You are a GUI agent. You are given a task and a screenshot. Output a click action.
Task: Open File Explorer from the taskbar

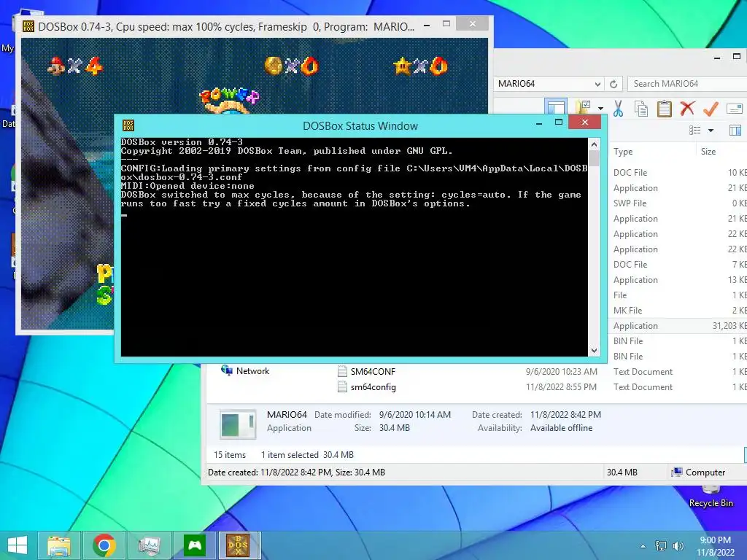click(59, 545)
